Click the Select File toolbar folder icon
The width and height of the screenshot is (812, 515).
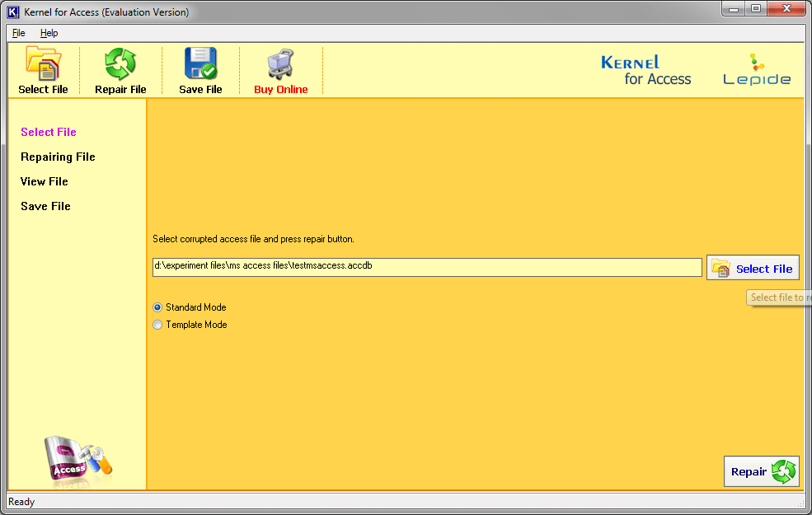tap(44, 63)
